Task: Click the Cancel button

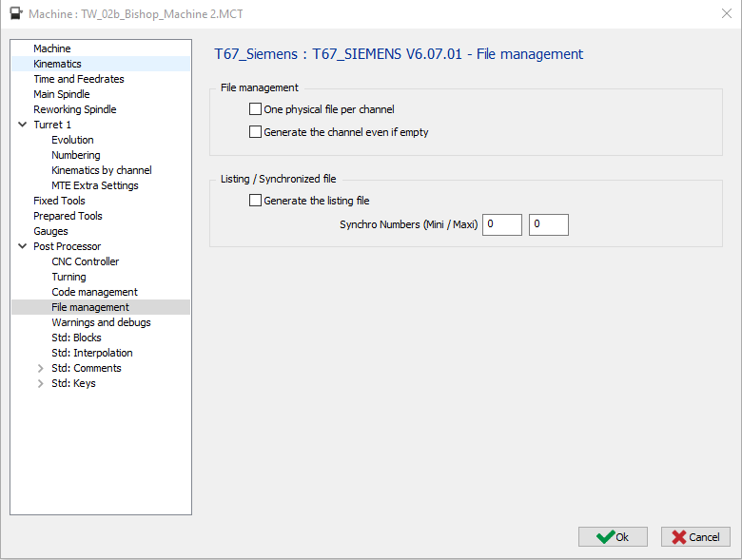Action: pyautogui.click(x=695, y=536)
